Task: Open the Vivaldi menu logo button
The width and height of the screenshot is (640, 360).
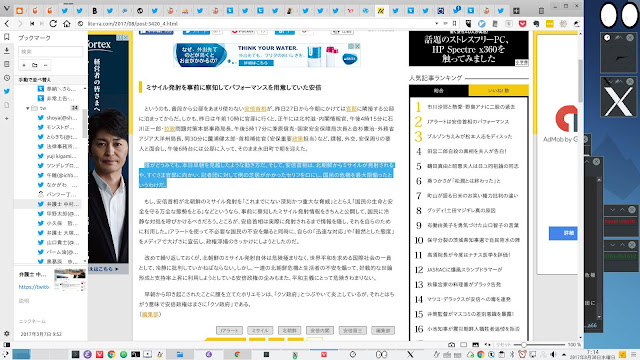Action: point(6,9)
